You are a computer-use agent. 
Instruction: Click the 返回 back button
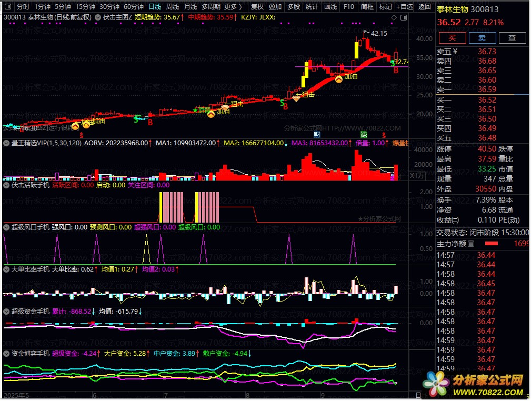tap(425, 6)
